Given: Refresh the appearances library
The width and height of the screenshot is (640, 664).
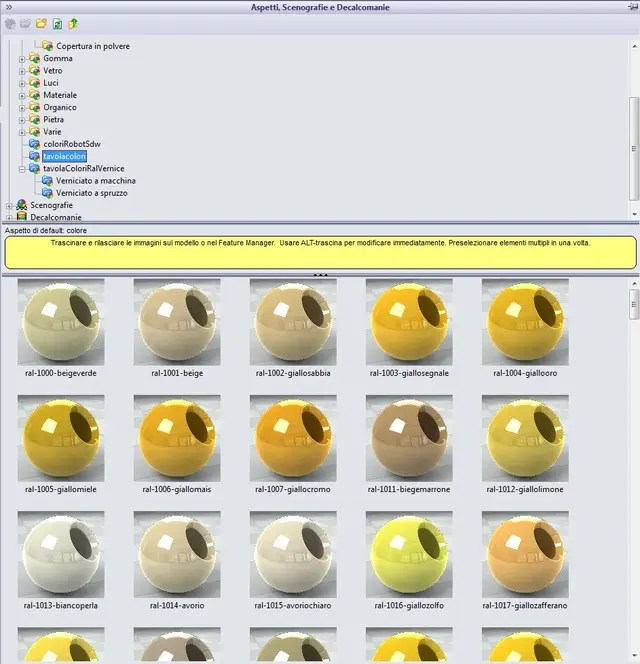Looking at the screenshot, I should (x=57, y=24).
